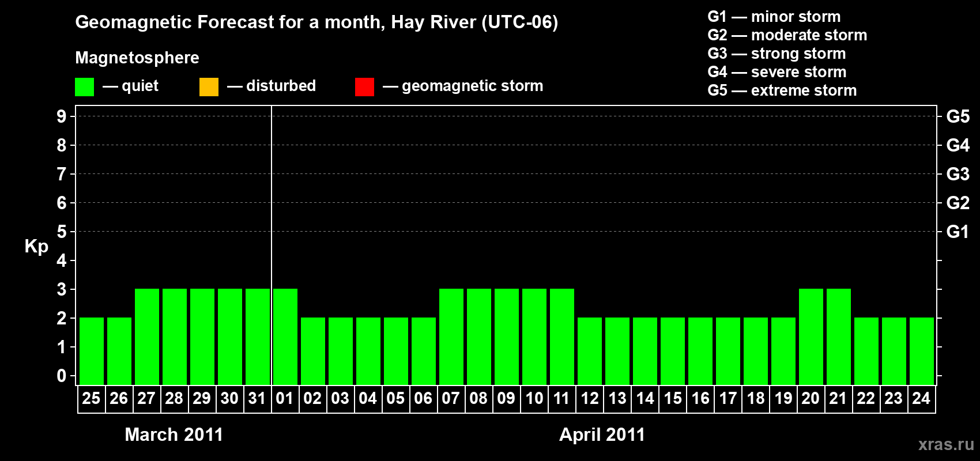Click the date label 12 on the axis
The width and height of the screenshot is (980, 461).
coord(589,398)
